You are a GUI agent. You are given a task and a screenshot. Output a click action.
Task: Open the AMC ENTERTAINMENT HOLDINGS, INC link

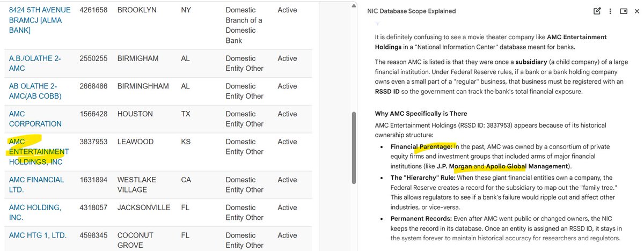(x=39, y=152)
